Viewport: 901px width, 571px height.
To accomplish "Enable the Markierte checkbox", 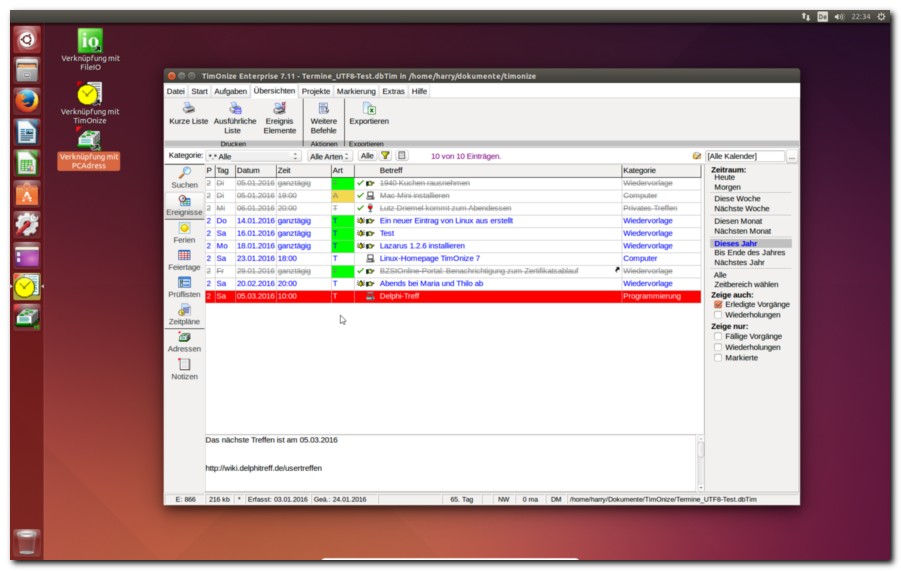I will 718,358.
